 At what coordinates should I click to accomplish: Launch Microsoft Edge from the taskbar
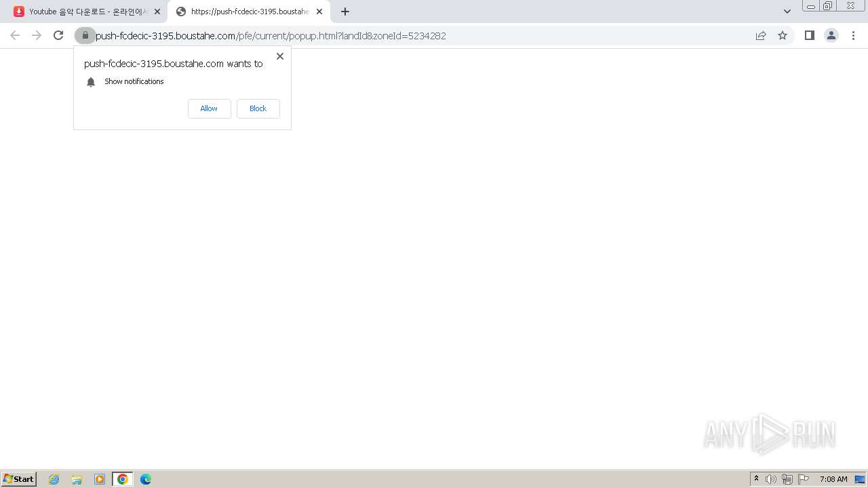point(146,479)
